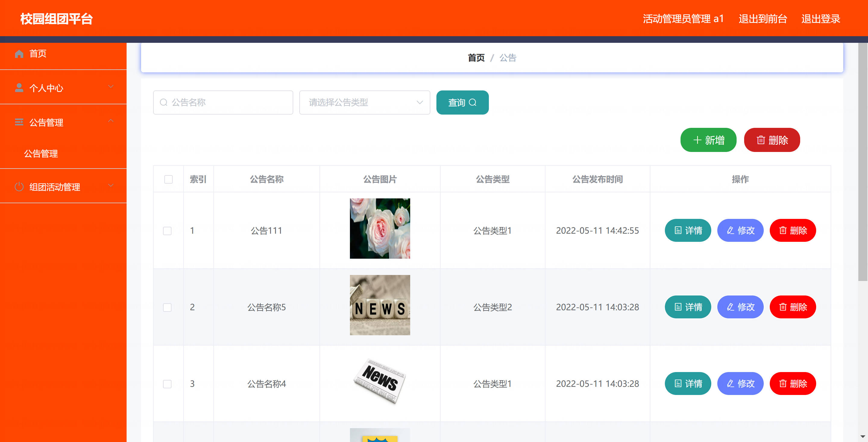Image resolution: width=868 pixels, height=442 pixels.
Task: Check the box for row 公告名称5
Action: point(168,308)
